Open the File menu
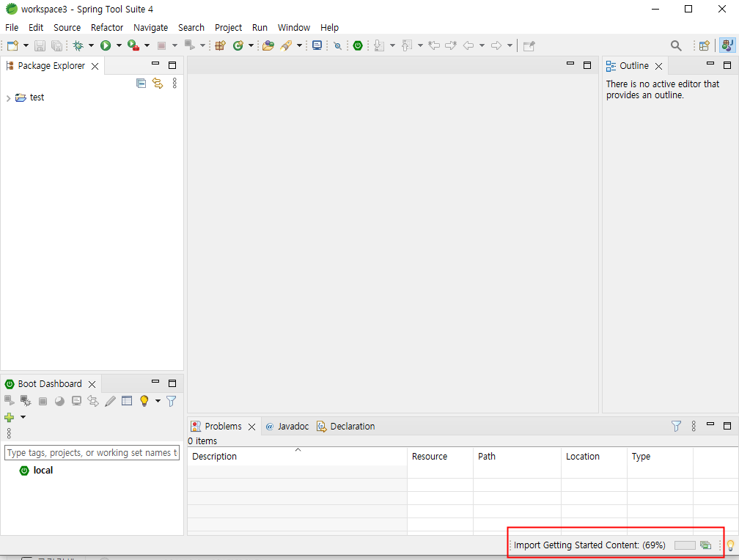The width and height of the screenshot is (739, 560). click(12, 27)
